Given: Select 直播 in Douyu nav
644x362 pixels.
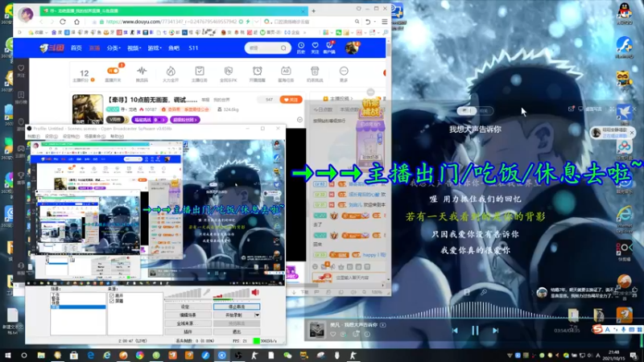Looking at the screenshot, I should [94, 48].
